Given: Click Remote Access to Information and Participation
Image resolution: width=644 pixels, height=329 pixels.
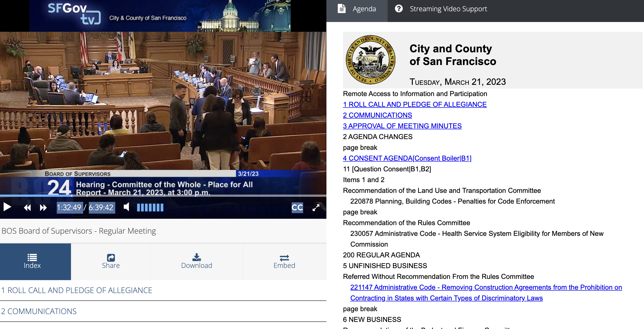Looking at the screenshot, I should click(415, 94).
